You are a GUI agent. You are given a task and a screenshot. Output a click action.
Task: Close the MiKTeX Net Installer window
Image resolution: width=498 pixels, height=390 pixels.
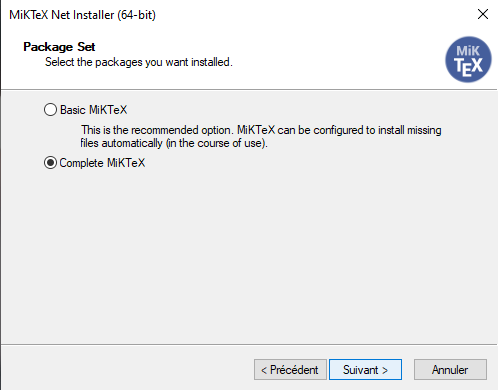click(483, 14)
